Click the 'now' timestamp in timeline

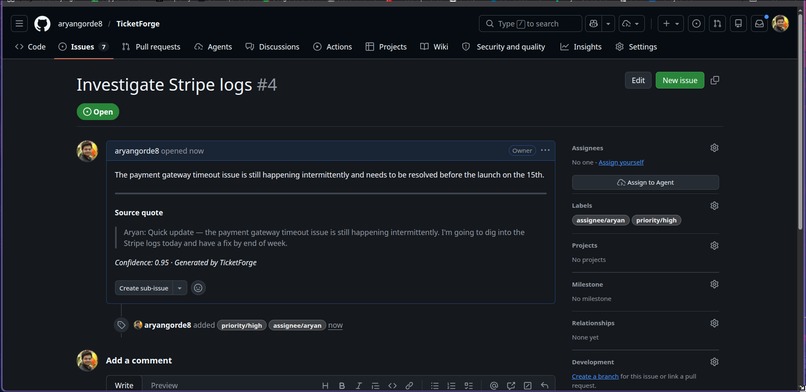click(x=335, y=325)
